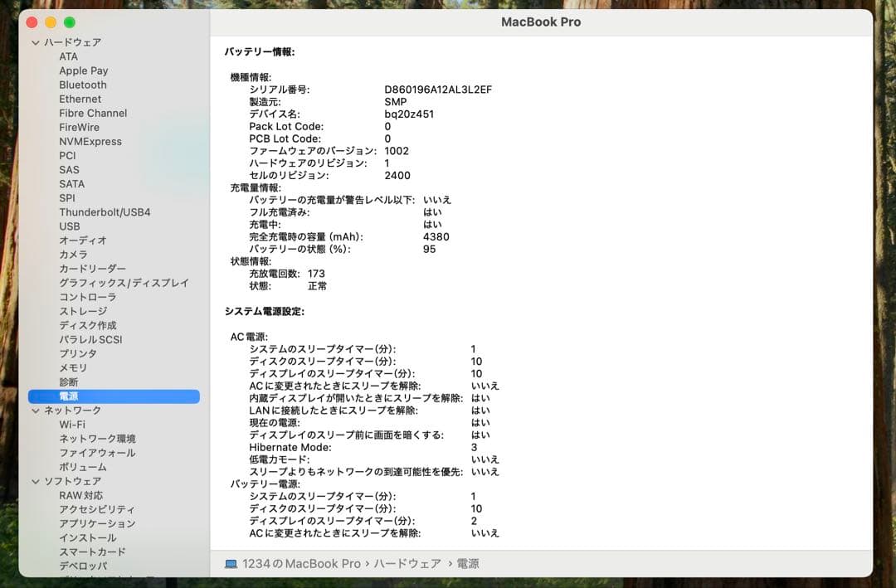Click the システム電源設定 heading
Screen dimensions: 896x588
pyautogui.click(x=265, y=312)
